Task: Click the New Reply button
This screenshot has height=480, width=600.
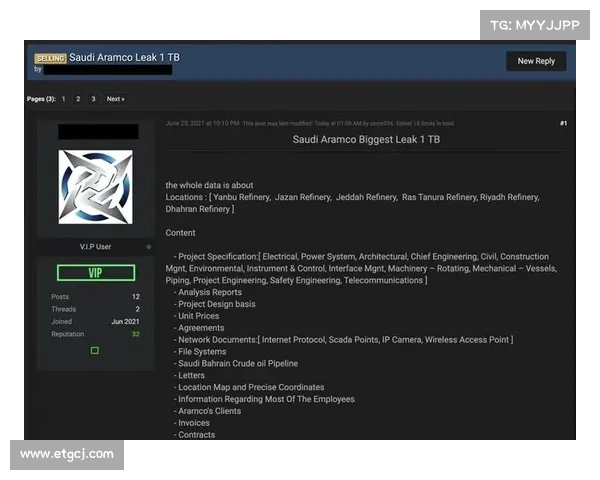Action: coord(536,61)
